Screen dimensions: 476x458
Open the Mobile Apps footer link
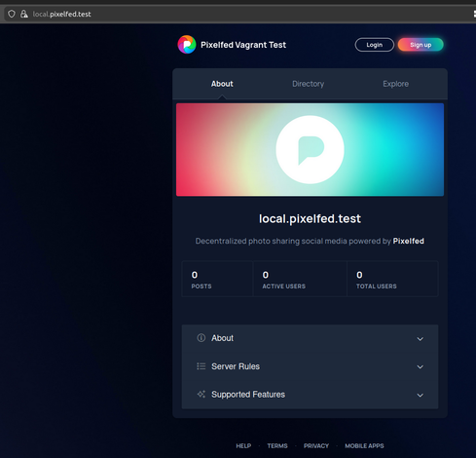364,446
